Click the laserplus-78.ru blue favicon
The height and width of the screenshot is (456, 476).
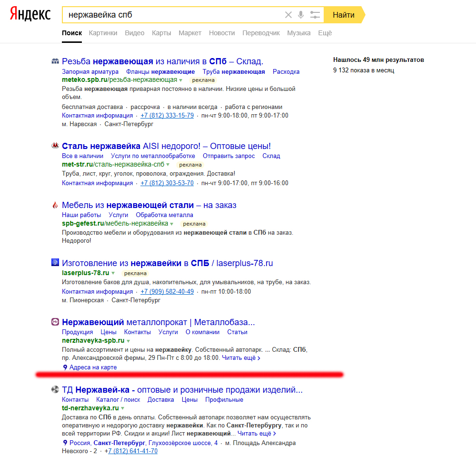[x=55, y=262]
